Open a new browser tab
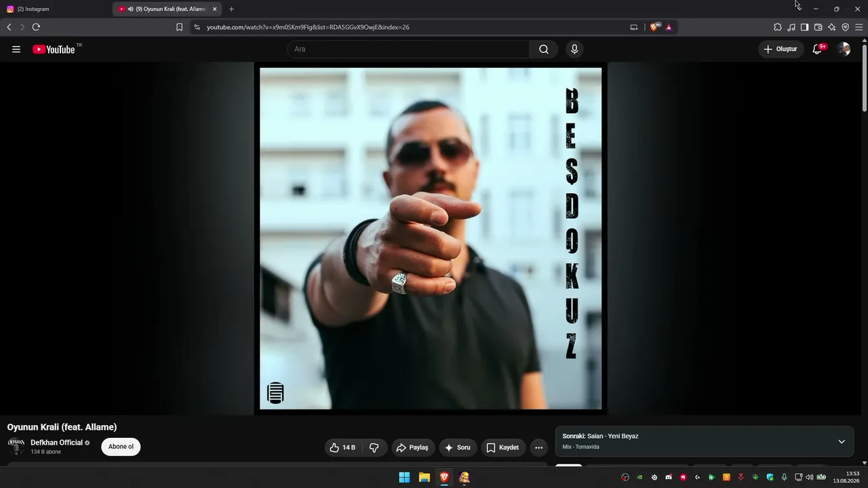Screen dimensions: 868x488 [x=231, y=9]
